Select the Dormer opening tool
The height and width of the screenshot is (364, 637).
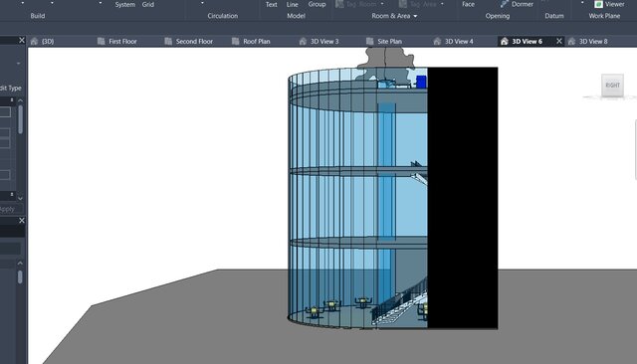[517, 4]
